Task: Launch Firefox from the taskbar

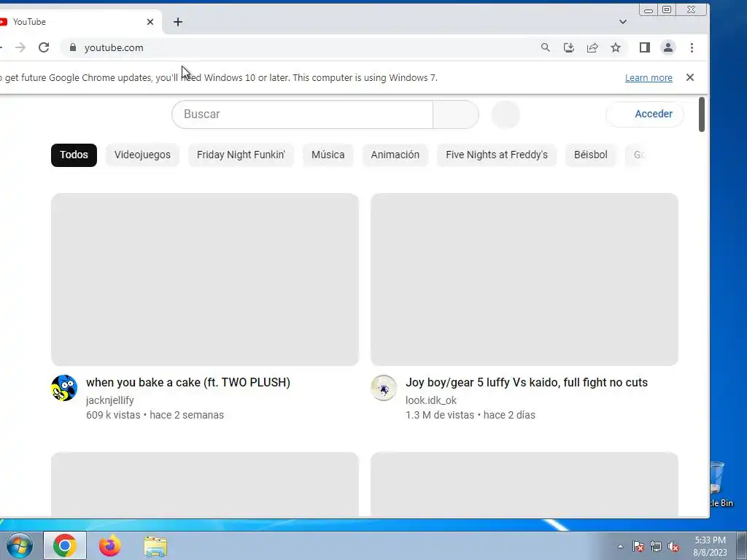Action: coord(110,545)
